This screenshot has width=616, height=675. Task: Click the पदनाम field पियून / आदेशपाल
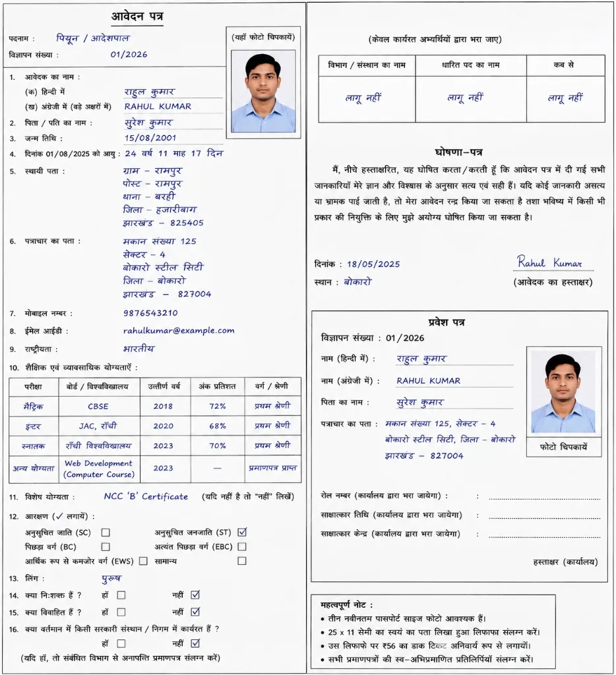pyautogui.click(x=92, y=38)
